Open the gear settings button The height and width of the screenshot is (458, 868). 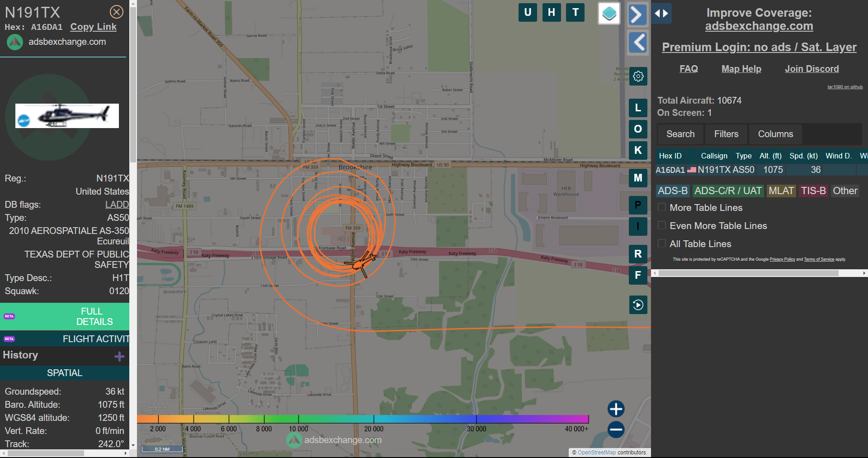click(638, 76)
